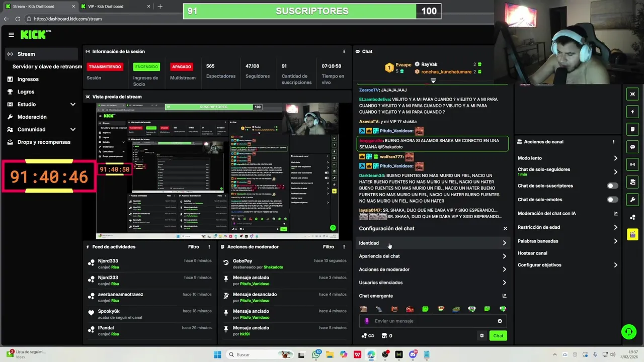This screenshot has width=644, height=362.
Task: Click the chat bubble icon in right toolbar
Action: click(x=632, y=147)
